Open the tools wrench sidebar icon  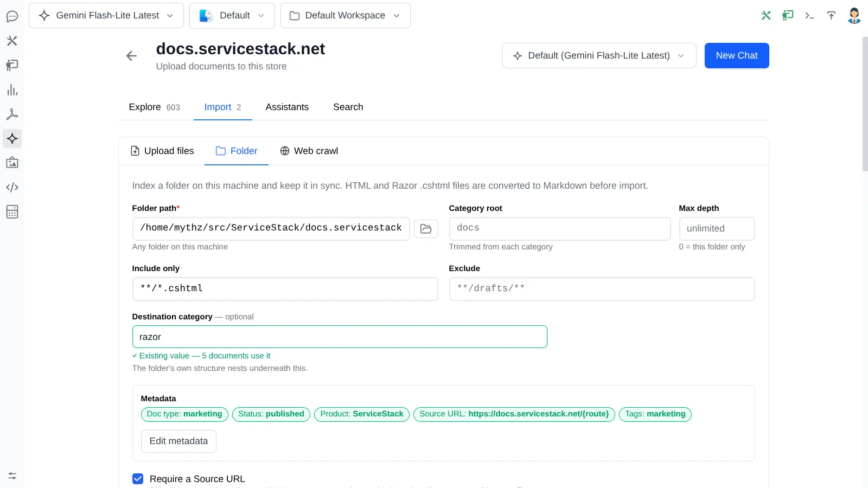coord(12,41)
